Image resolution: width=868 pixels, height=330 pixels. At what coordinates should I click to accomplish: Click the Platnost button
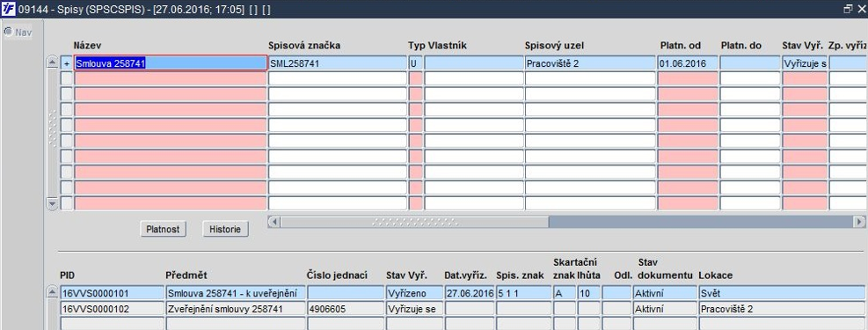[x=163, y=229]
